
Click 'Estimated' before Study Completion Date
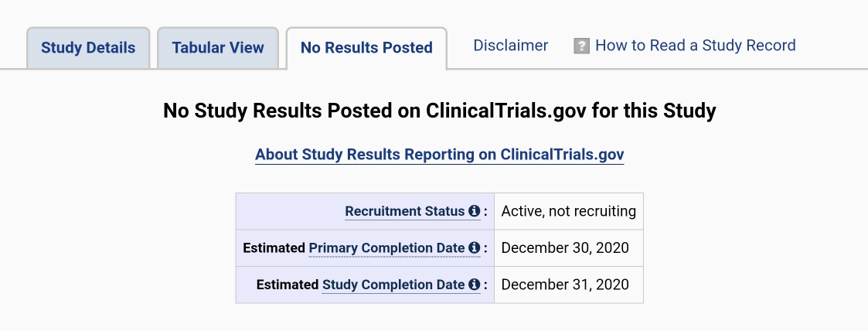click(x=288, y=285)
